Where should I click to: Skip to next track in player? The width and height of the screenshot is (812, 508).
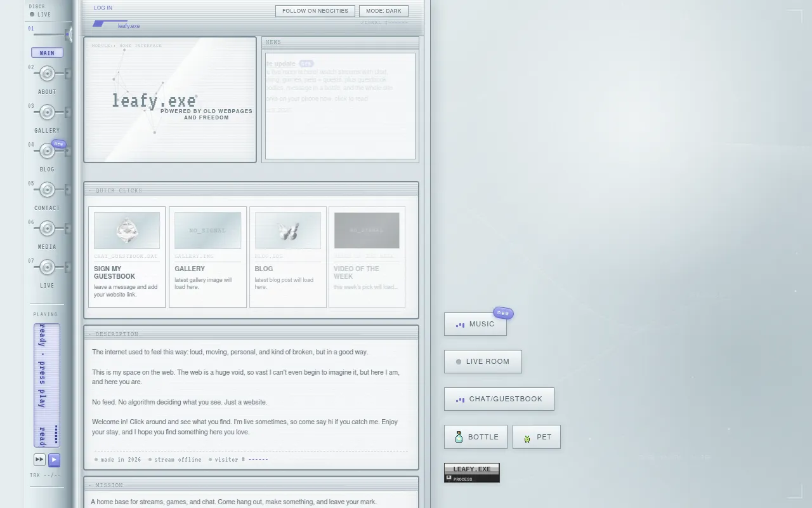pyautogui.click(x=39, y=460)
